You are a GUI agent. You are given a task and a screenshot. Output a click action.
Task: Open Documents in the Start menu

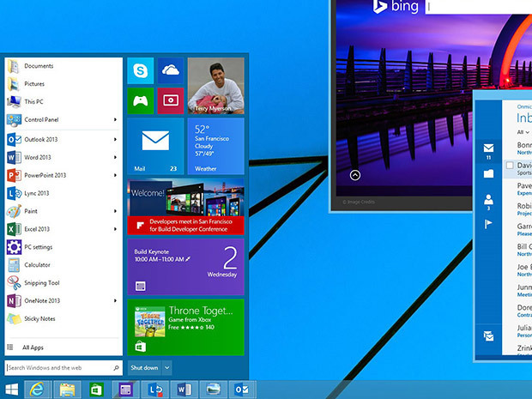click(x=63, y=66)
